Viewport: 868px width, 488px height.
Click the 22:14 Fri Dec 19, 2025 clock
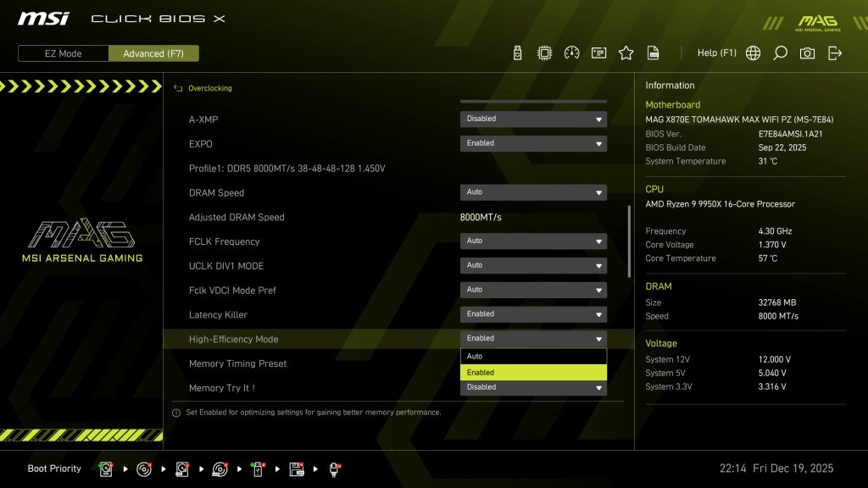click(x=776, y=469)
